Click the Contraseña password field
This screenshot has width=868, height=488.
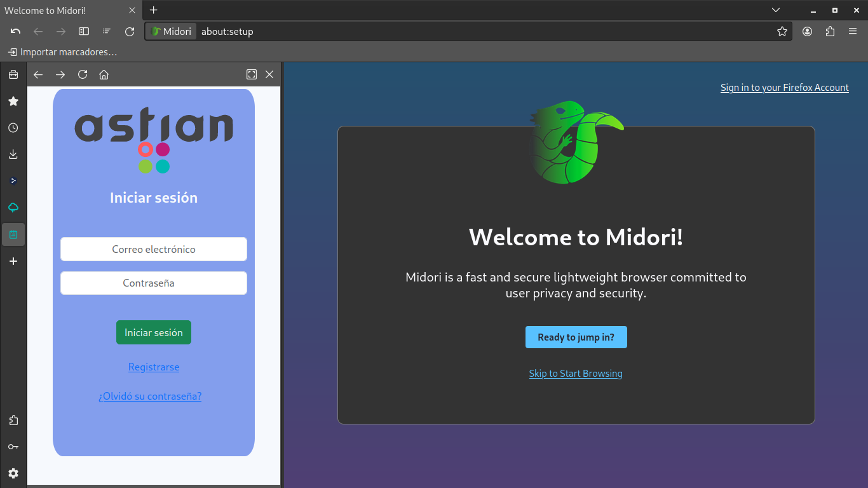[154, 283]
